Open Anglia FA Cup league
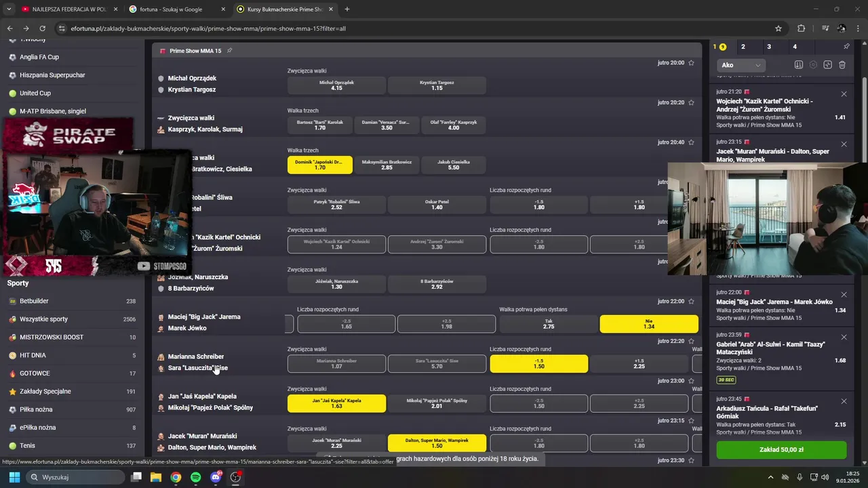 tap(72, 57)
